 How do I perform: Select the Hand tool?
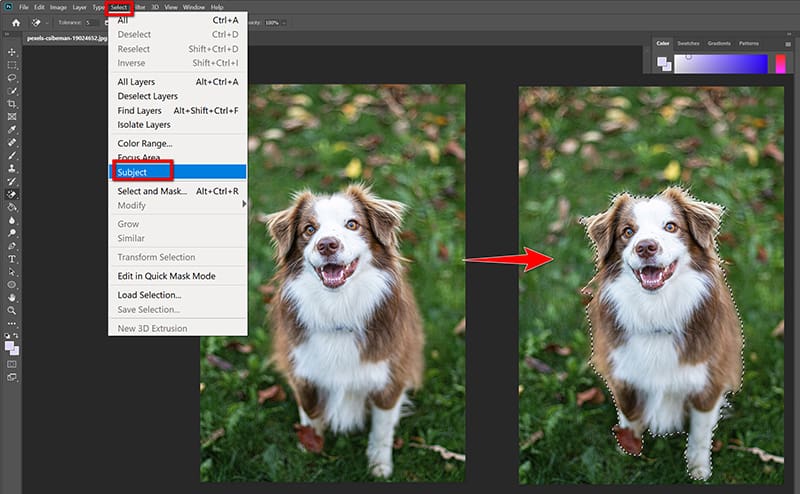tap(12, 297)
